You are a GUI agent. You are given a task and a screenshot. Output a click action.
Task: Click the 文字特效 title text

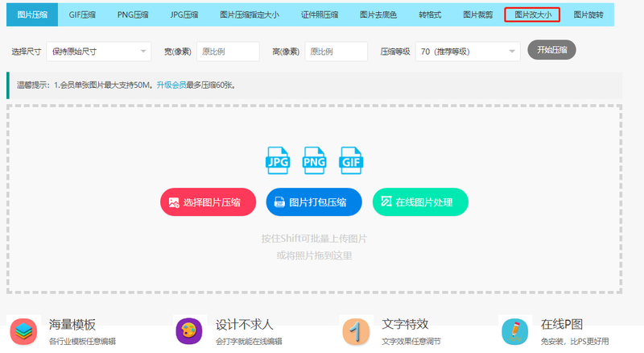point(405,324)
